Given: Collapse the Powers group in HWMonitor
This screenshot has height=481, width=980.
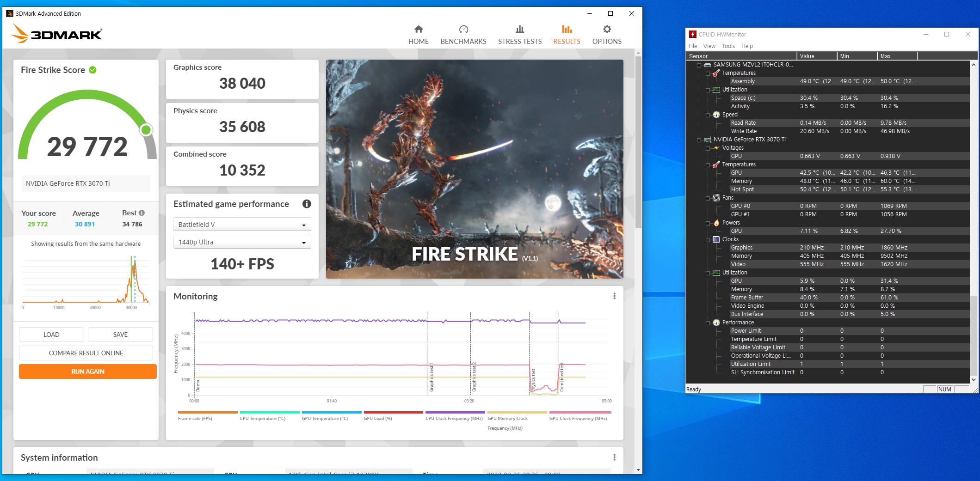Looking at the screenshot, I should pyautogui.click(x=708, y=223).
